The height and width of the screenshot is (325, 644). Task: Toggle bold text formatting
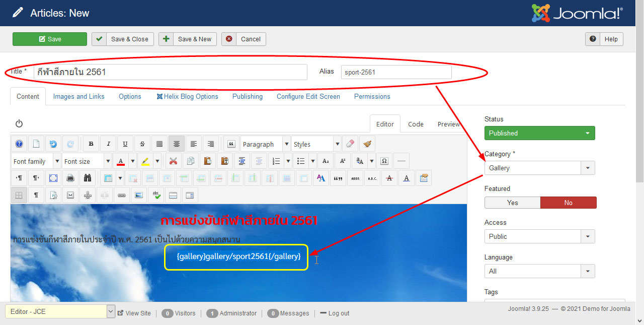[91, 144]
